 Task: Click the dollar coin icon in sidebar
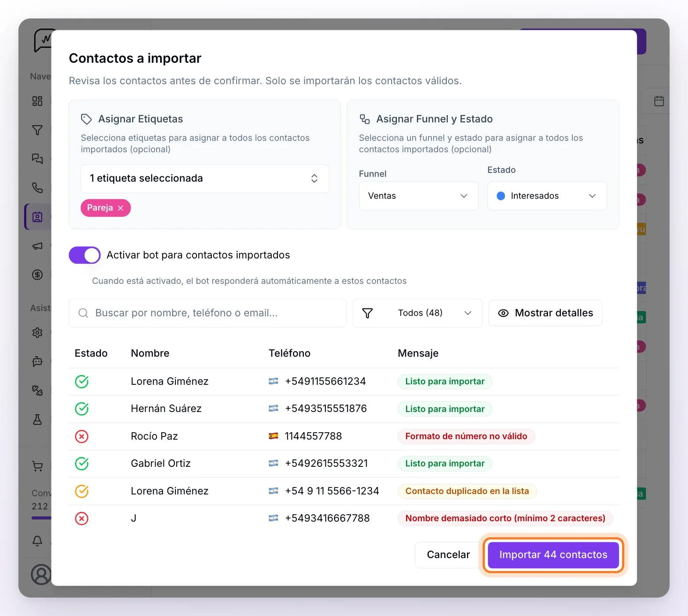point(37,275)
